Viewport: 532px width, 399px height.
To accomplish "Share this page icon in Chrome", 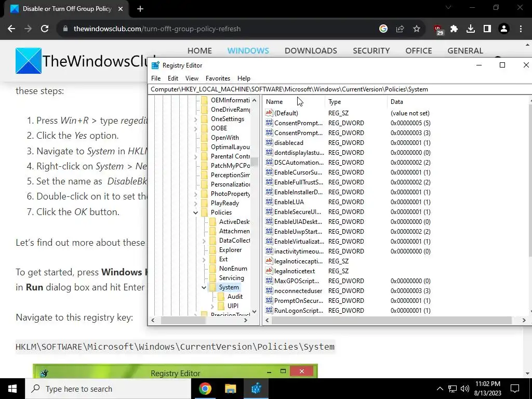I will [400, 29].
